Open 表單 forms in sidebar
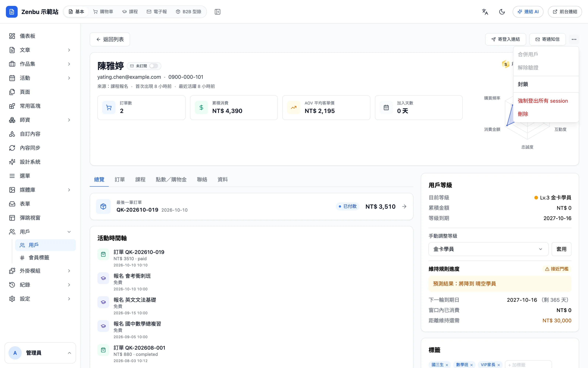 pos(40,204)
